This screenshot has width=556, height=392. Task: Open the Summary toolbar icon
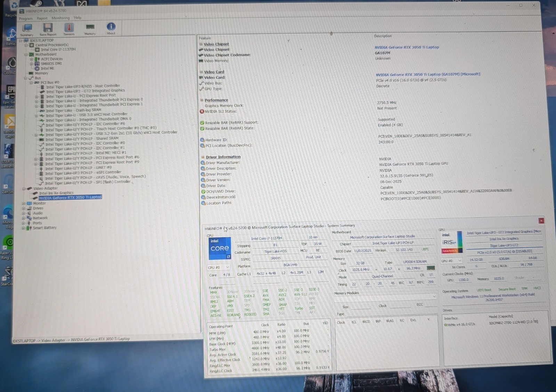tap(27, 28)
